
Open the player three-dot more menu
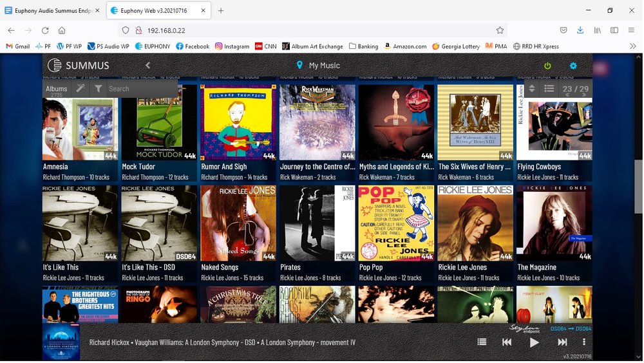pos(584,342)
